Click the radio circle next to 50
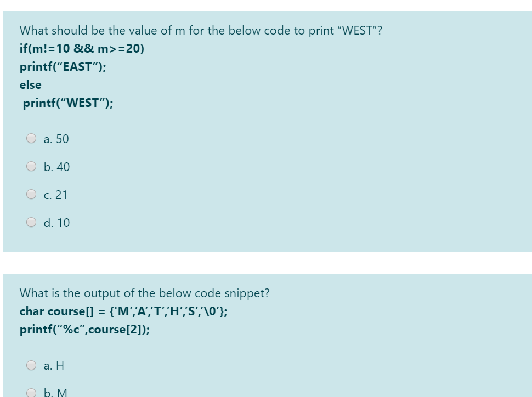532x397 pixels. 32,139
